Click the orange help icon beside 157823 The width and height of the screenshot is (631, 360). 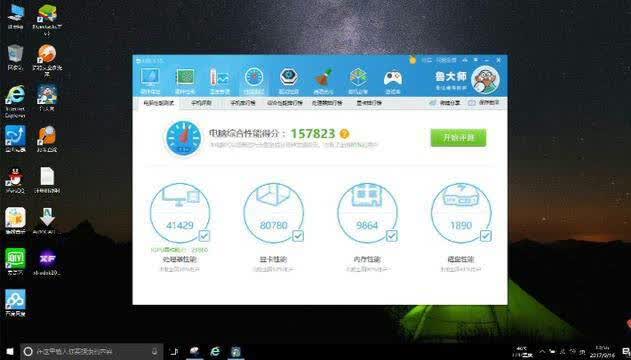tap(344, 134)
